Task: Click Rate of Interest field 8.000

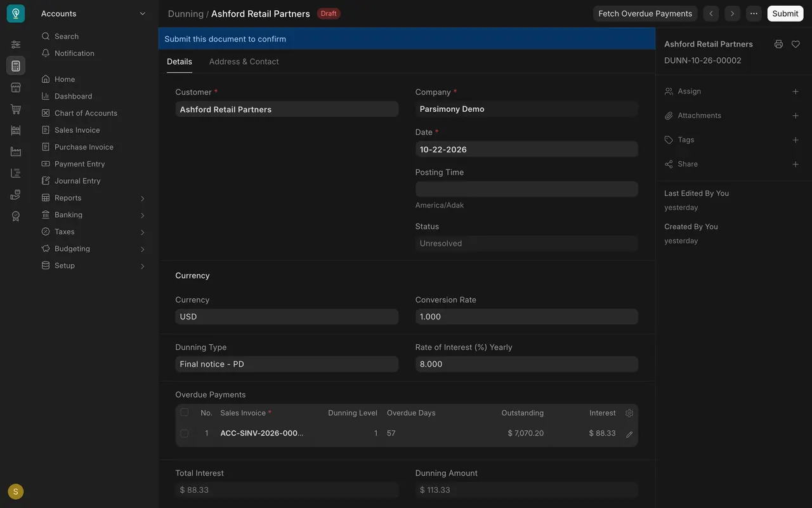Action: (x=527, y=364)
